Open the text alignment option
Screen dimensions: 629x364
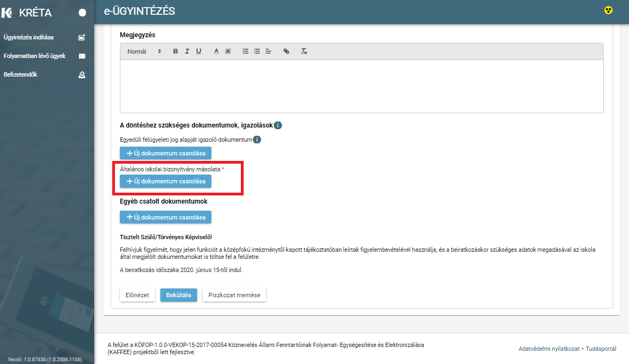pos(268,51)
